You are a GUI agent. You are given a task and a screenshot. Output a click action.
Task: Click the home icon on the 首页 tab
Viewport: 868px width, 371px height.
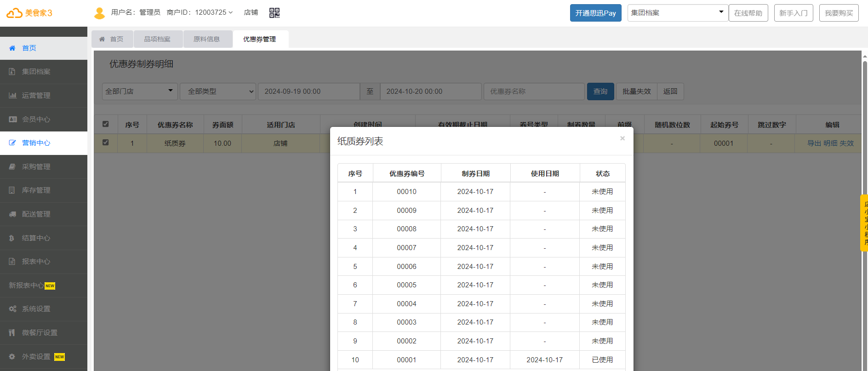[102, 39]
